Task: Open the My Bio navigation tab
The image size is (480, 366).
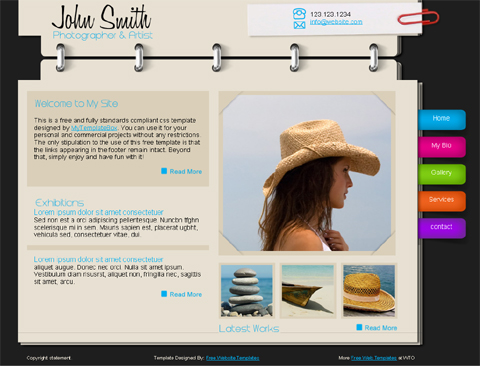Action: 442,146
